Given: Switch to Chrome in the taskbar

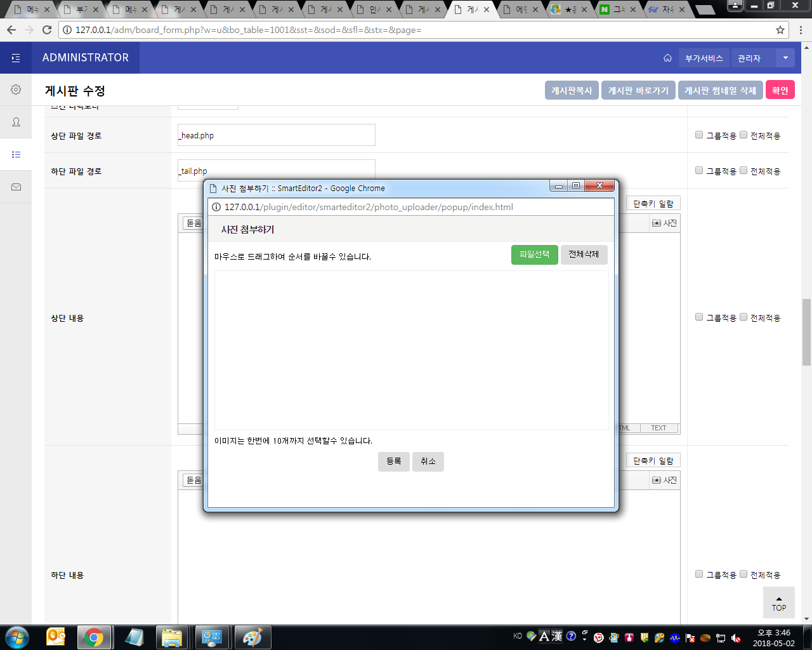Looking at the screenshot, I should pyautogui.click(x=94, y=637).
